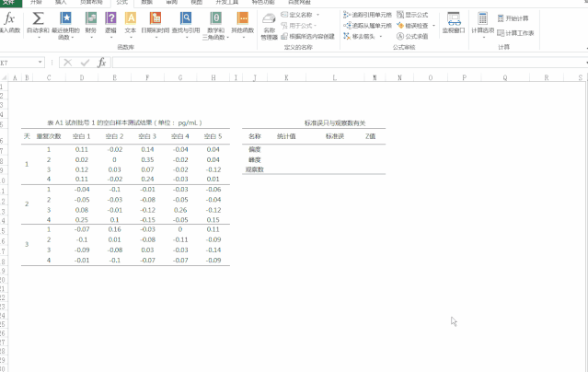This screenshot has width=588, height=372.
Task: Select the column D header
Action: tap(81, 78)
